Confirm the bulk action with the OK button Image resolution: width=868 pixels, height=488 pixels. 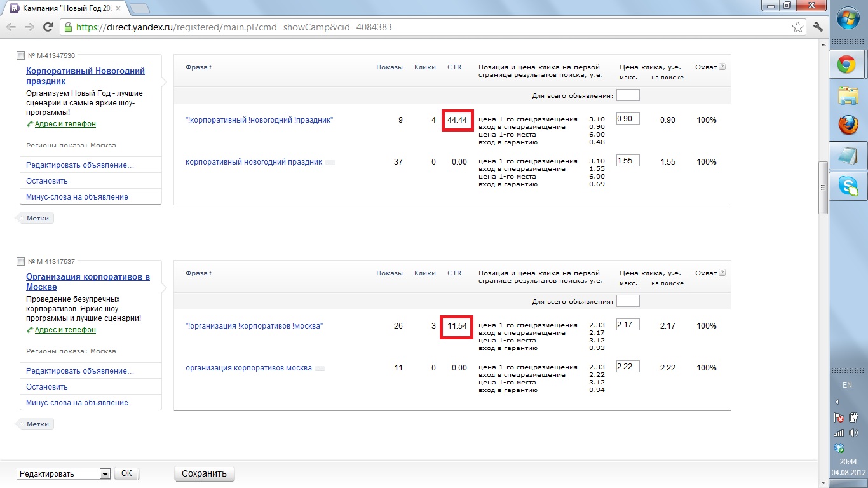point(126,474)
